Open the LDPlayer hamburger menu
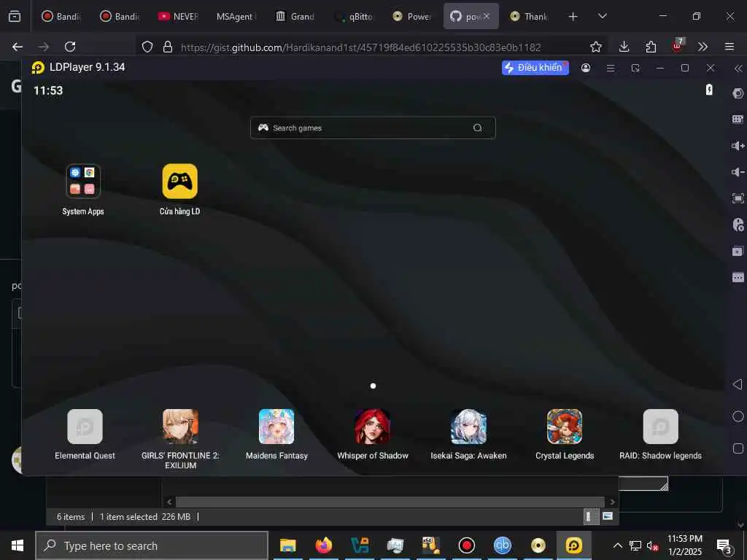Image resolution: width=747 pixels, height=560 pixels. (x=611, y=68)
